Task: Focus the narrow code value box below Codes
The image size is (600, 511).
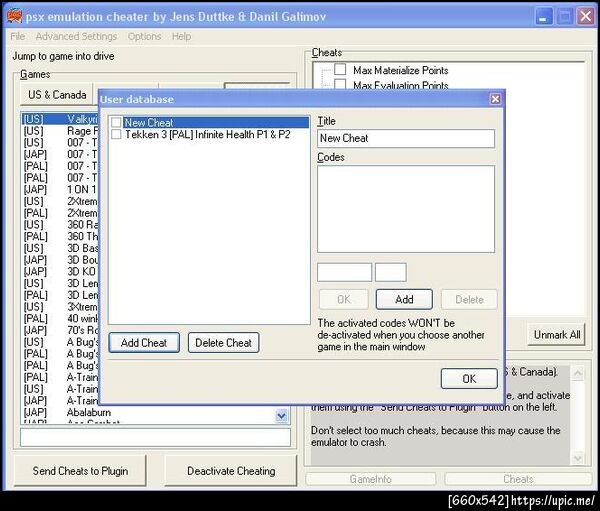Action: pyautogui.click(x=391, y=272)
